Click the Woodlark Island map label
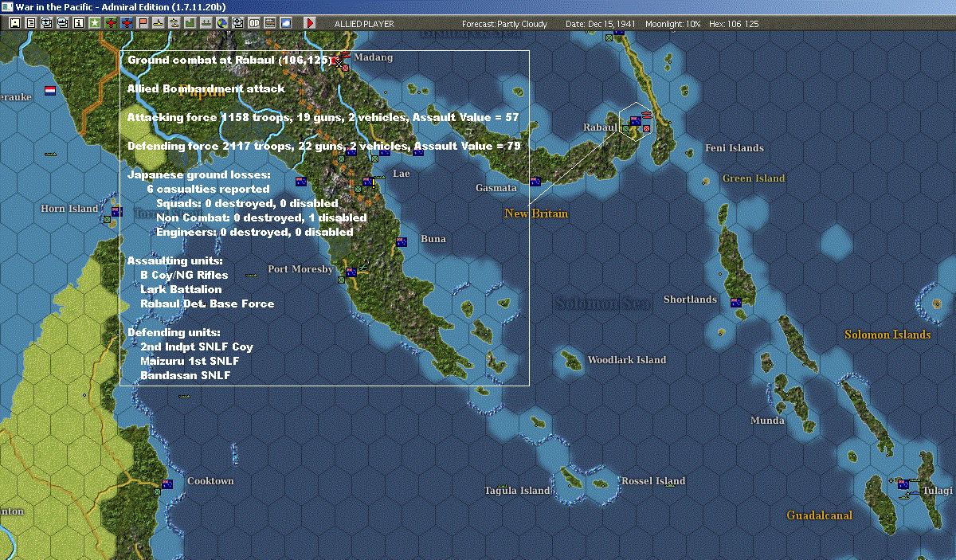The width and height of the screenshot is (956, 560). click(x=626, y=360)
